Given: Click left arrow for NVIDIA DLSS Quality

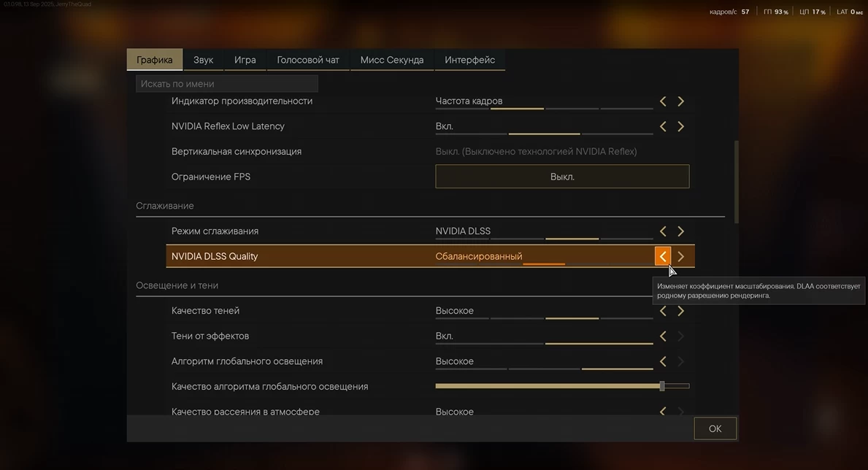Looking at the screenshot, I should point(663,256).
